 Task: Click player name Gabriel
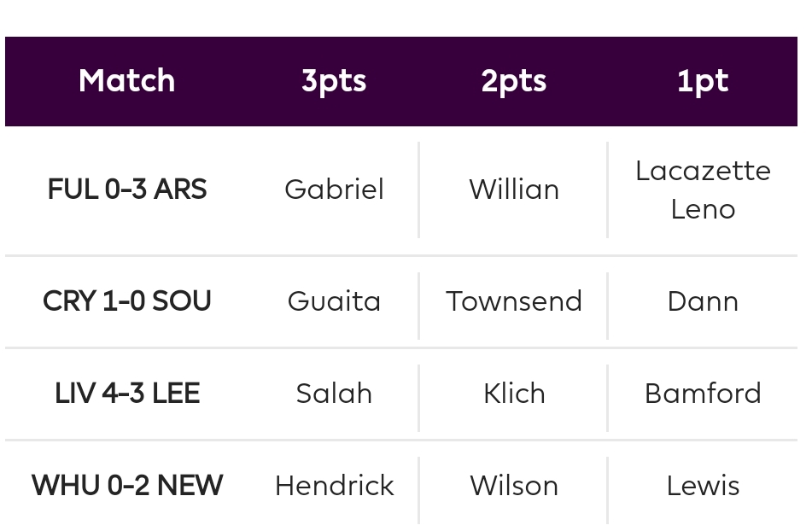[x=334, y=190]
